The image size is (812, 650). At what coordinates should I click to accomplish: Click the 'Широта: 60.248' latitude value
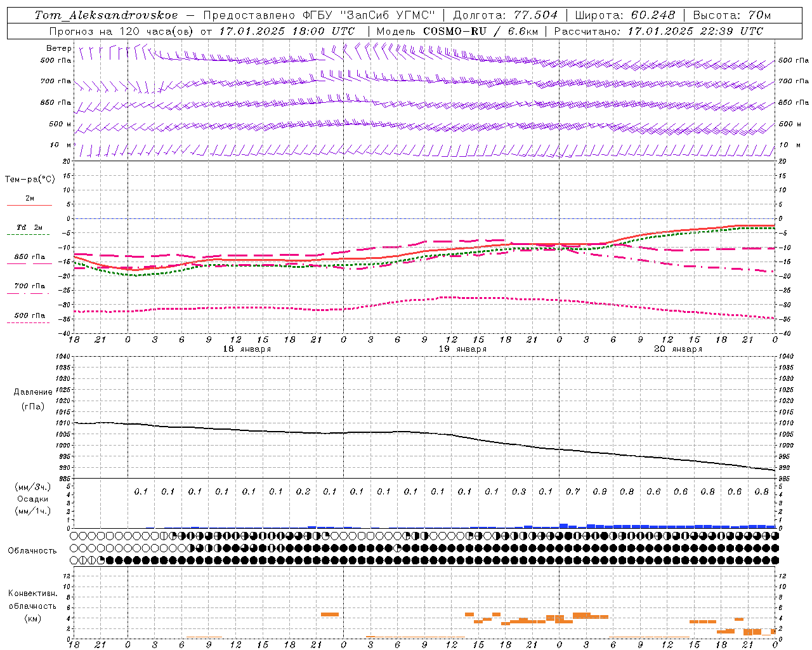pos(625,15)
